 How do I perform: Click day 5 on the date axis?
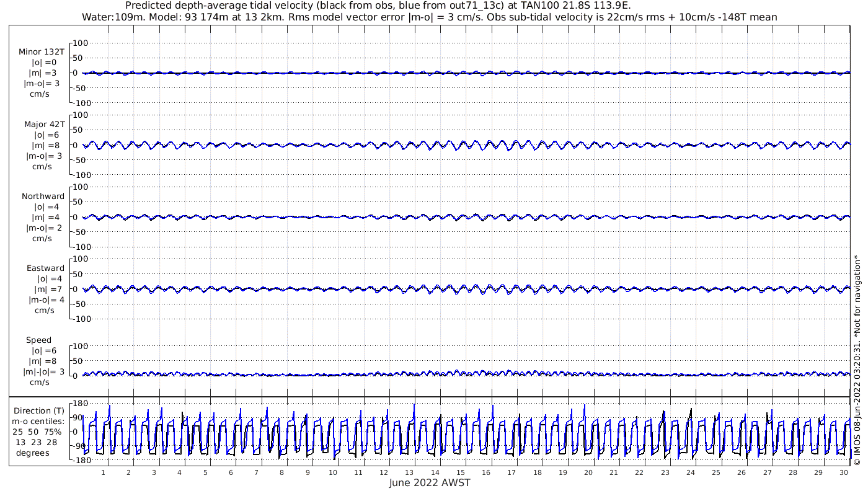tap(205, 472)
